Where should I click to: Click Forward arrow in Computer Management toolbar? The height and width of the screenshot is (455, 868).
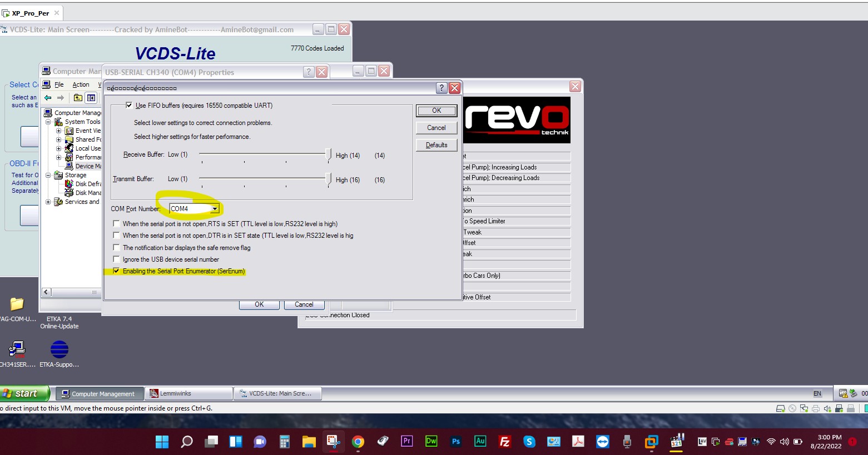(x=61, y=98)
